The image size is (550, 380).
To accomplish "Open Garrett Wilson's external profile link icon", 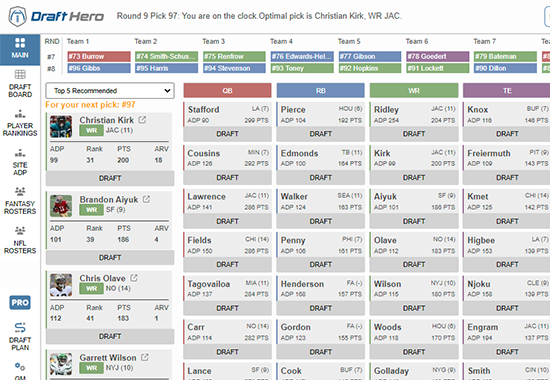I will (x=145, y=357).
